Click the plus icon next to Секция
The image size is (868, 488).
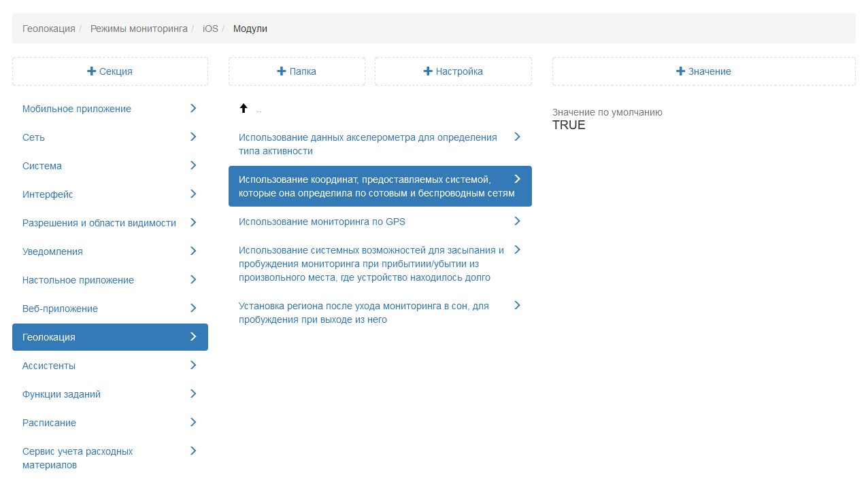click(91, 71)
